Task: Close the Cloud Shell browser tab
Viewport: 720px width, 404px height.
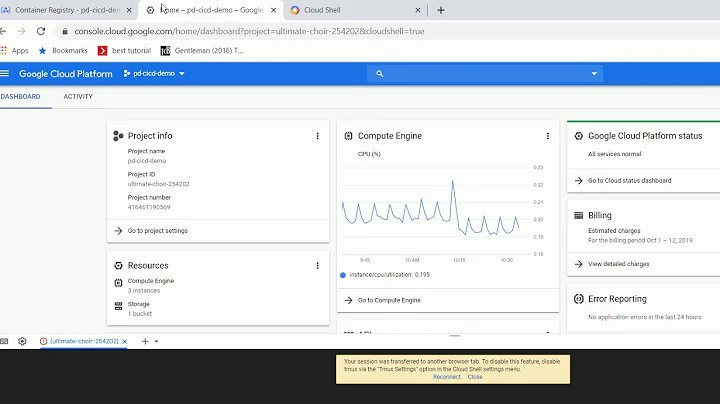Action: point(418,10)
